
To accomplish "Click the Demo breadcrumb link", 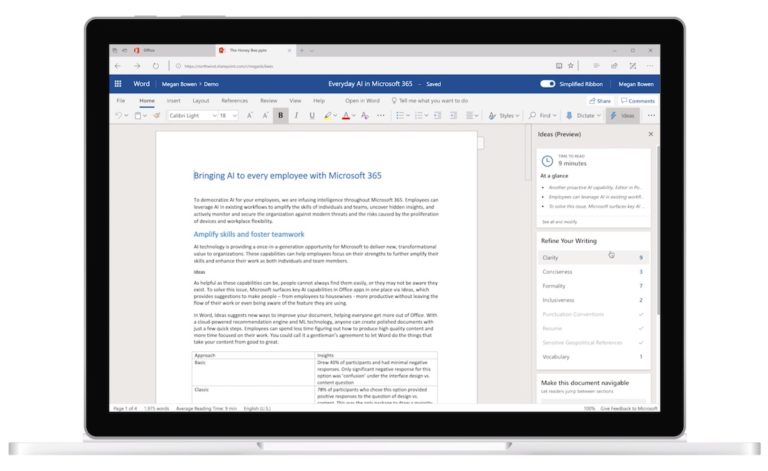I will pos(211,84).
